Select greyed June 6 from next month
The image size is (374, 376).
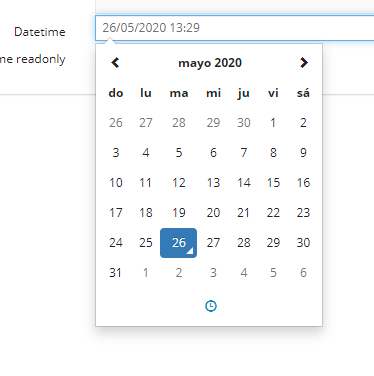(x=303, y=273)
